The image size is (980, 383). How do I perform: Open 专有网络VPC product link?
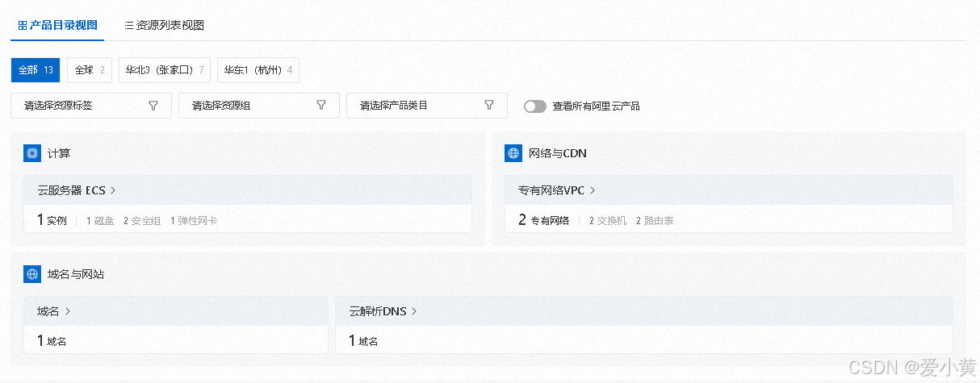tap(551, 190)
